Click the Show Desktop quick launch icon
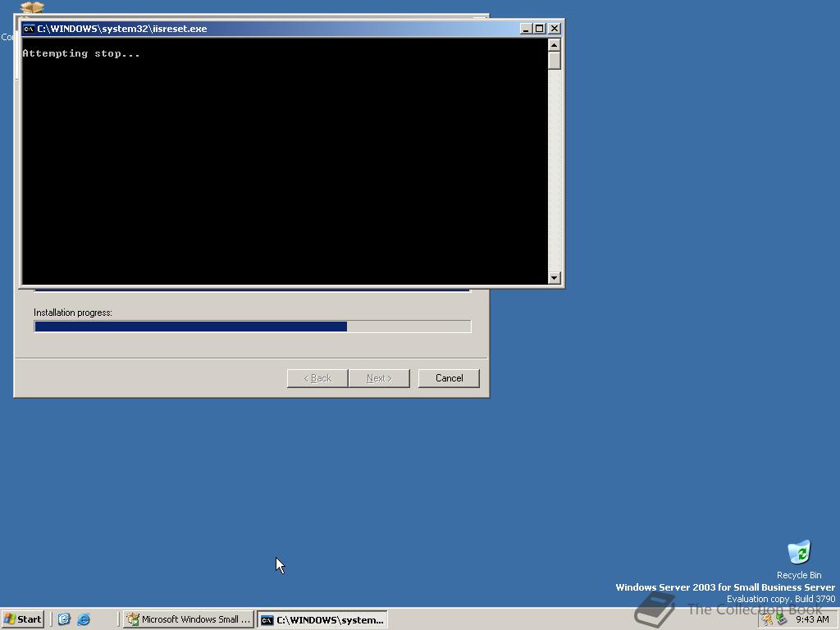Viewport: 840px width, 630px height. pyautogui.click(x=64, y=619)
